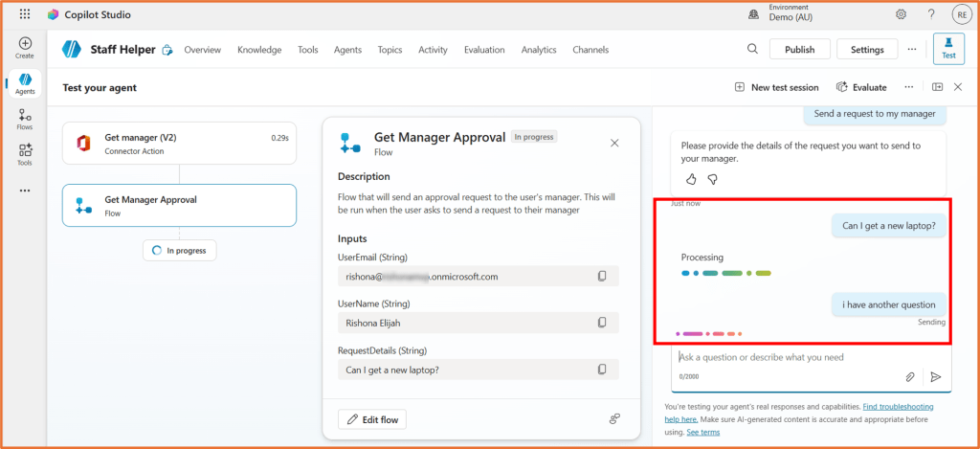This screenshot has width=980, height=449.
Task: Click the Demo (AU) environment name
Action: coord(791,18)
